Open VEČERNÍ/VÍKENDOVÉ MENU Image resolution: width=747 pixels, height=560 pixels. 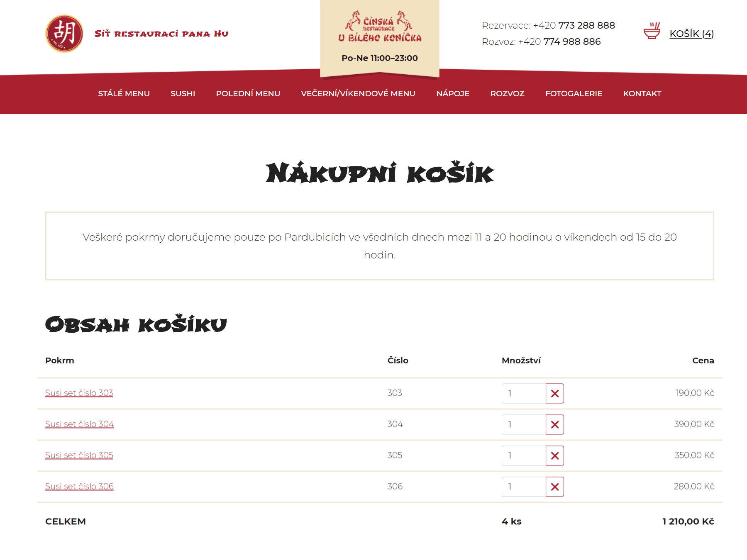358,94
